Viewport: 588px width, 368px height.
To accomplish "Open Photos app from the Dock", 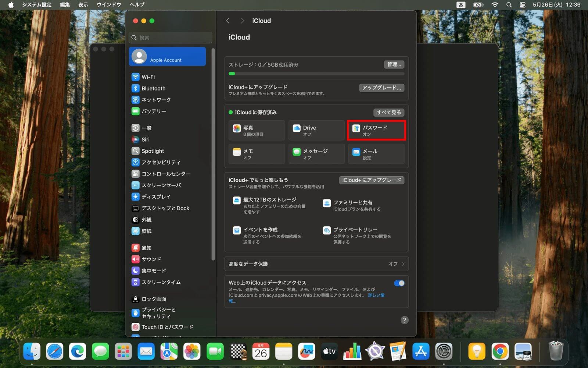I will 192,352.
